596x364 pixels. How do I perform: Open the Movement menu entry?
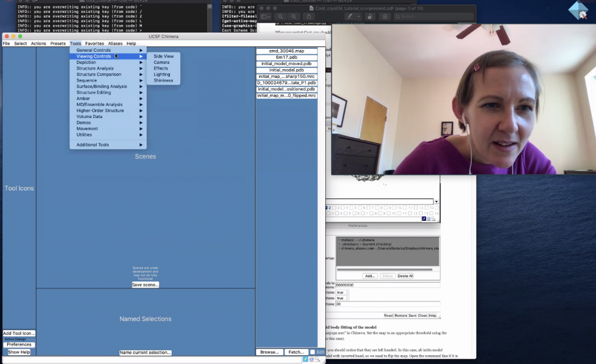click(108, 129)
